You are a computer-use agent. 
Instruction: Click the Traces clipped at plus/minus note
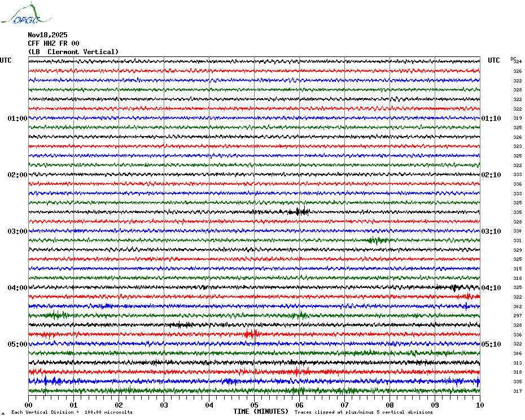pos(364,412)
